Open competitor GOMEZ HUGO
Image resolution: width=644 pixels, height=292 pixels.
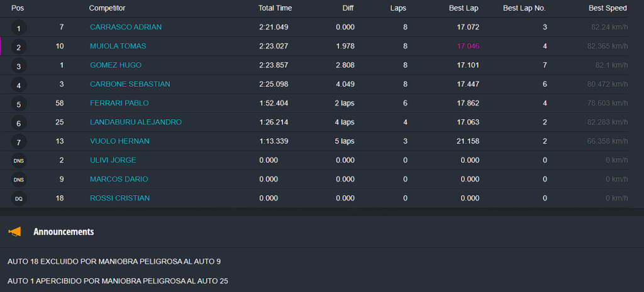[x=116, y=65]
